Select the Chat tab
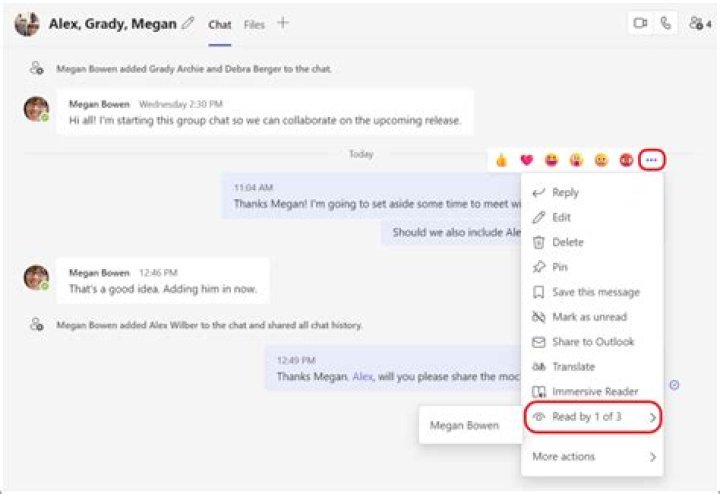 tap(219, 24)
